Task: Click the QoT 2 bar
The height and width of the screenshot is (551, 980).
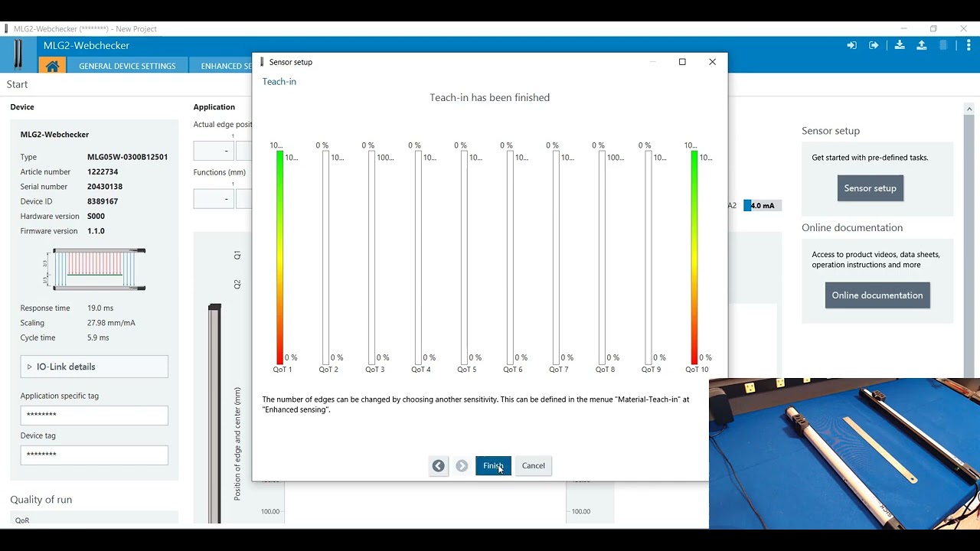Action: point(325,257)
